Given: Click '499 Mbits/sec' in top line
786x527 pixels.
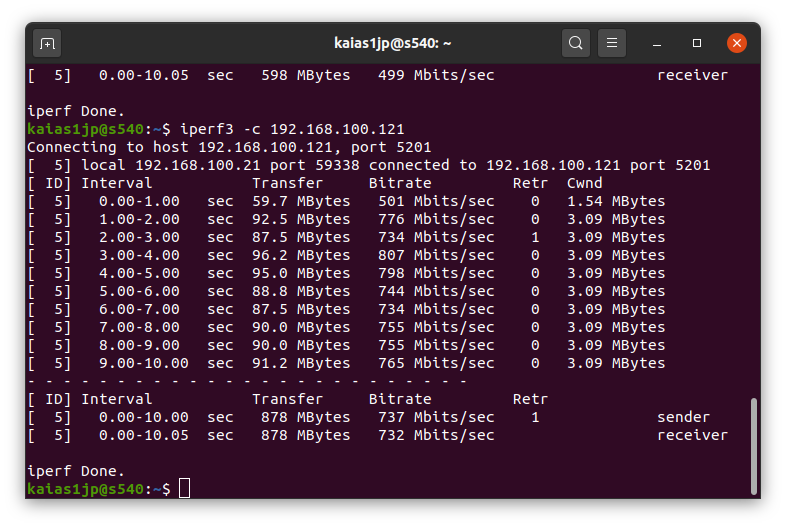Looking at the screenshot, I should (x=436, y=75).
